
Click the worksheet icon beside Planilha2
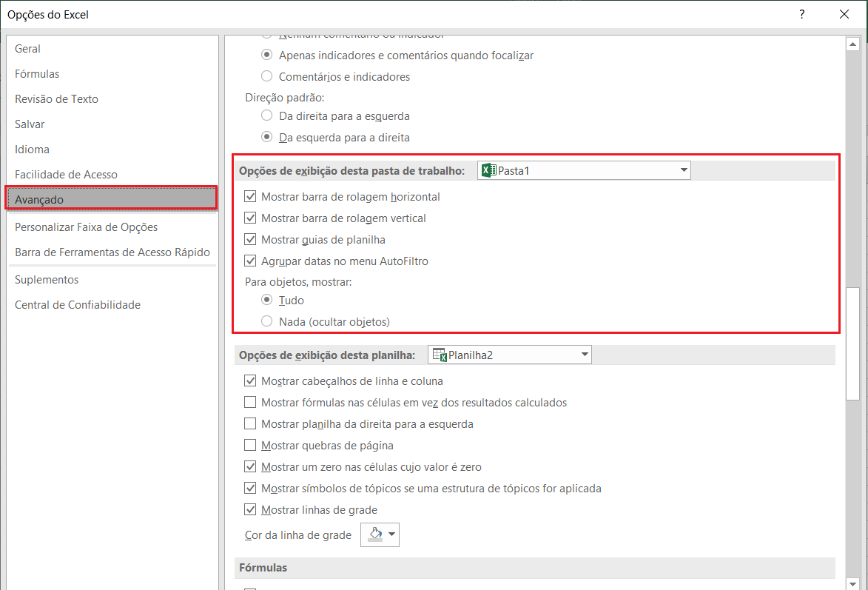click(x=440, y=355)
